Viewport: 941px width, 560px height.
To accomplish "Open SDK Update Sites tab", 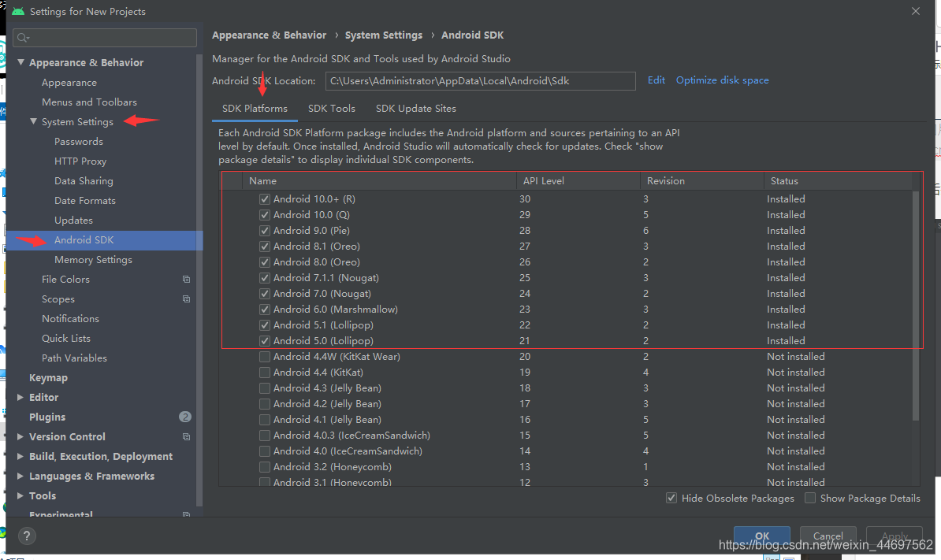I will (416, 109).
